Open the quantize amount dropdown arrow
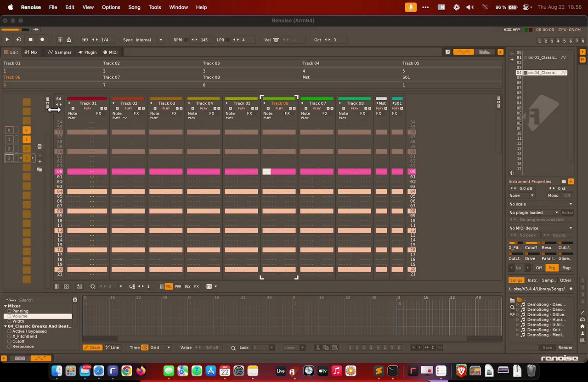Screen dimensions: 588x382 pyautogui.click(x=121, y=286)
